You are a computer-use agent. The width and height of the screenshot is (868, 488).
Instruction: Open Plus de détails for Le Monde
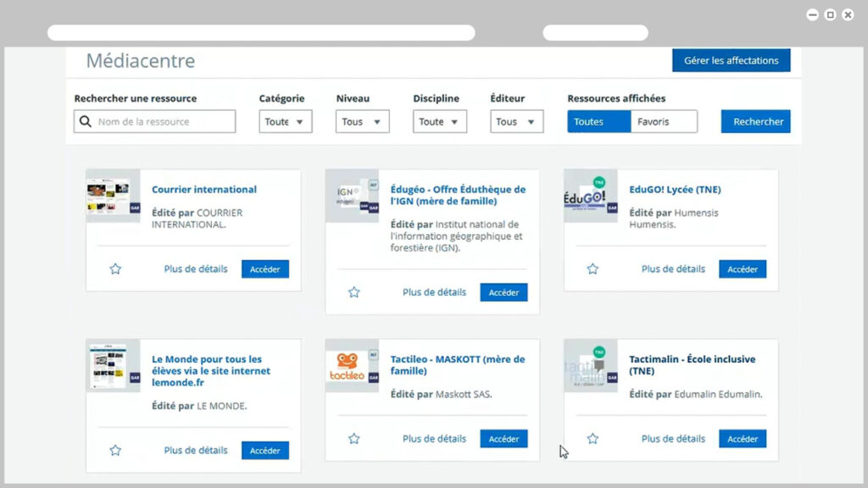point(196,451)
